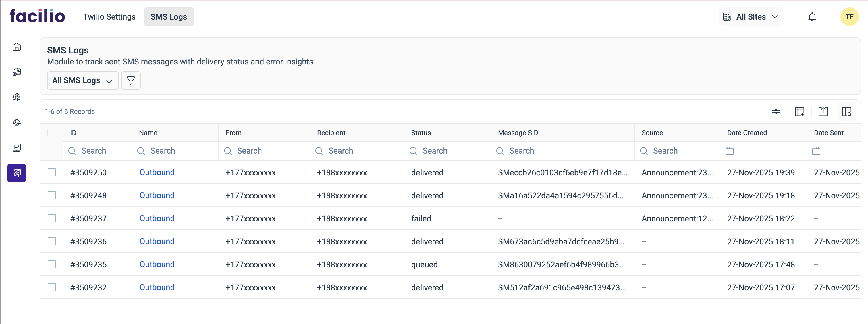This screenshot has height=324, width=868.
Task: Open column customization icon in table toolbar
Action: (799, 111)
